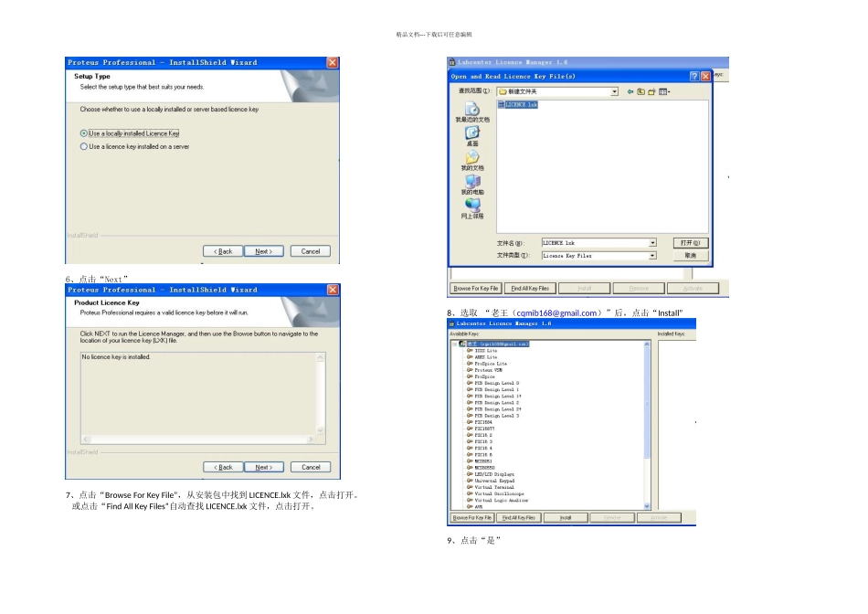868x614 pixels.
Task: Select 老王 (cqmib168@gmail.com) root key entry
Action: pyautogui.click(x=498, y=344)
